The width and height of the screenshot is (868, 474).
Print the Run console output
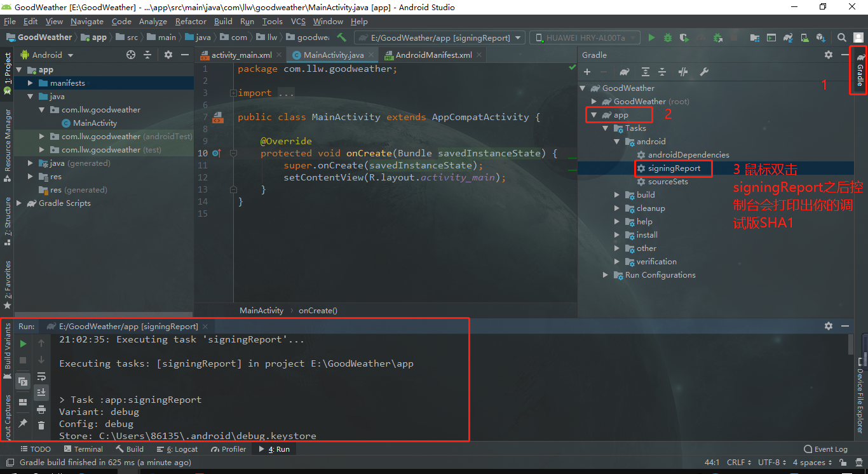(41, 409)
